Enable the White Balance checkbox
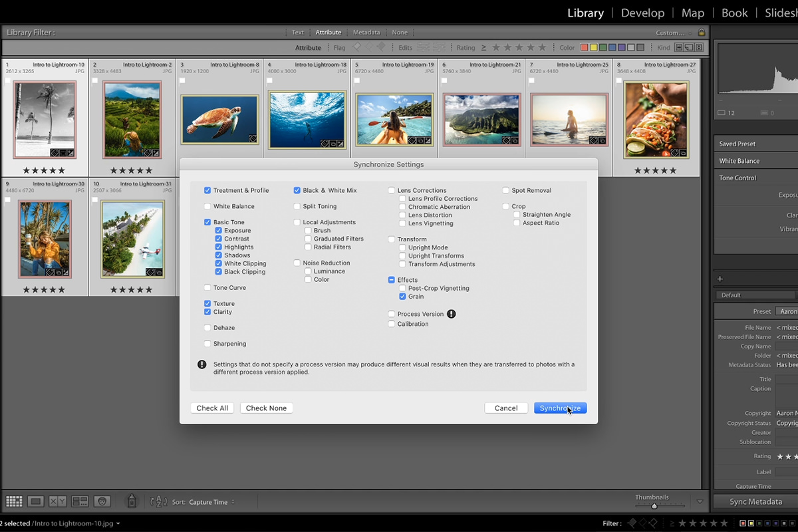The width and height of the screenshot is (798, 532). coord(208,206)
